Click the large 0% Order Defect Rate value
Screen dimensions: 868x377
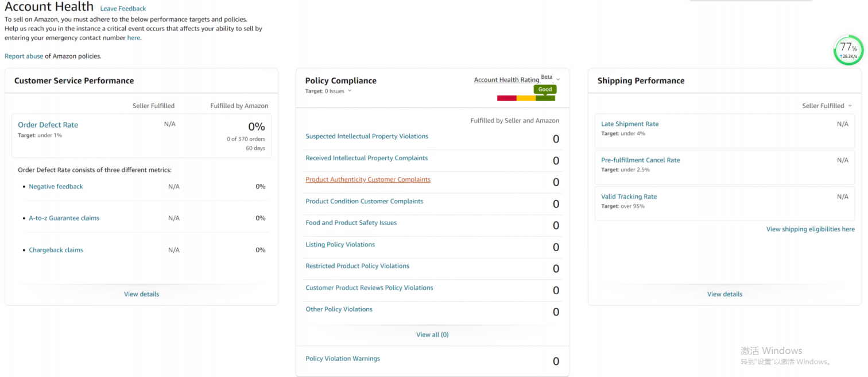(x=257, y=126)
